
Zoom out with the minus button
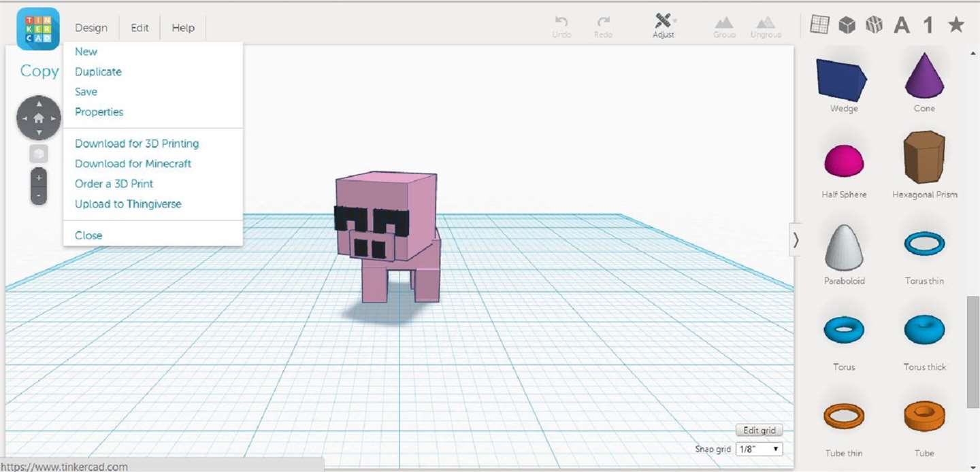(39, 195)
